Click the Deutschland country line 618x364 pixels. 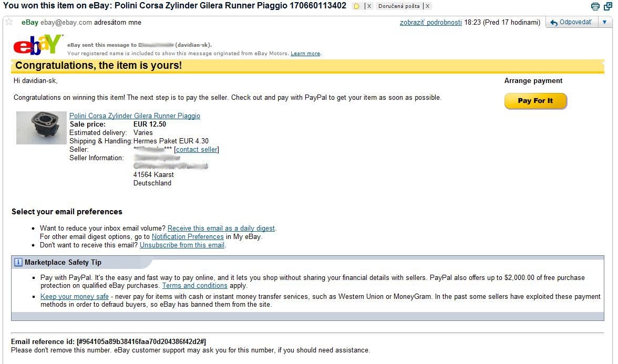click(x=152, y=183)
